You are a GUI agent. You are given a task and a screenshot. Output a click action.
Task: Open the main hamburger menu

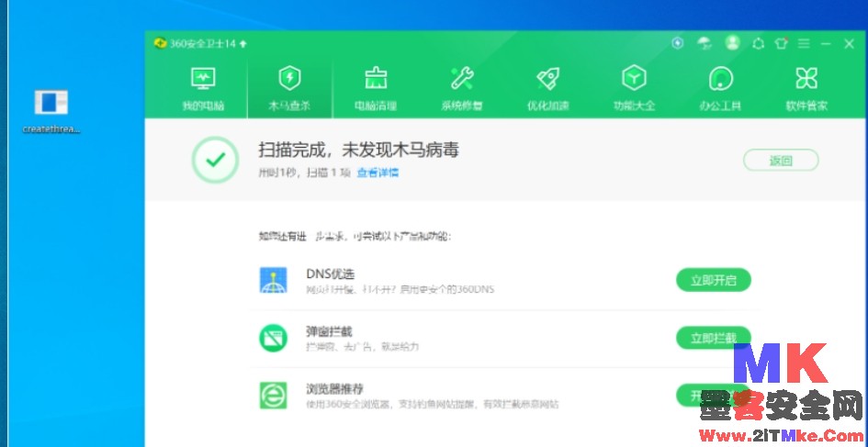804,44
